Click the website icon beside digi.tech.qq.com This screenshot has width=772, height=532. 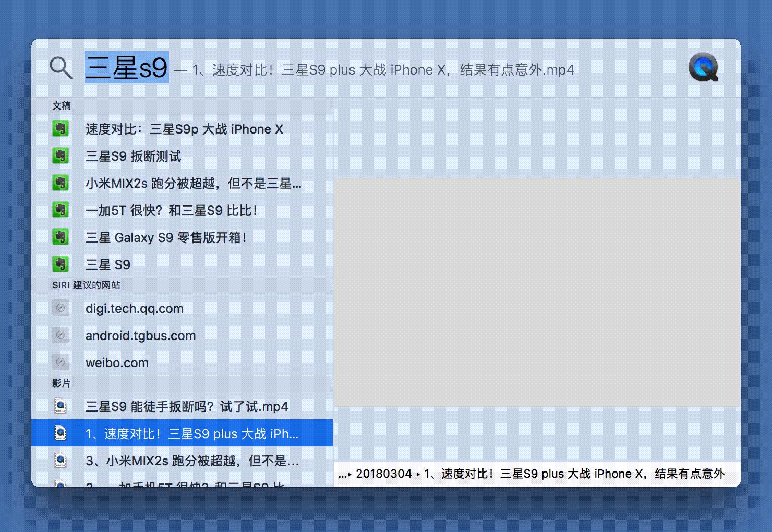click(61, 308)
